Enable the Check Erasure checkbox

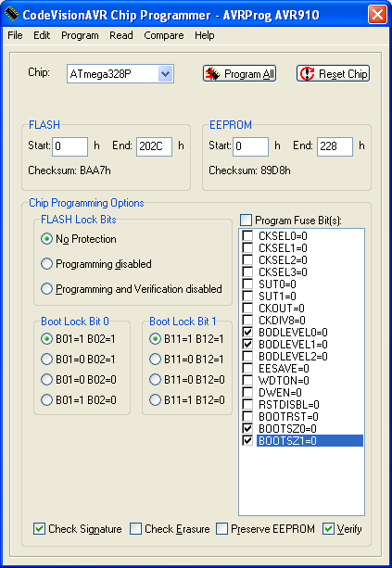[135, 529]
